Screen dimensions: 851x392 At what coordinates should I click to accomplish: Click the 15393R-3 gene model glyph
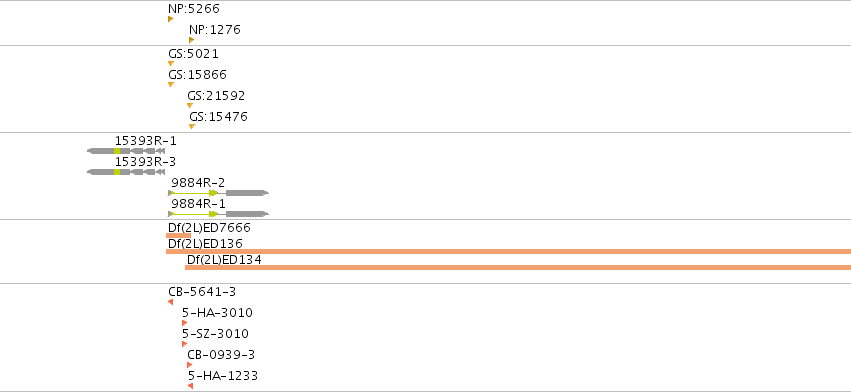(126, 172)
